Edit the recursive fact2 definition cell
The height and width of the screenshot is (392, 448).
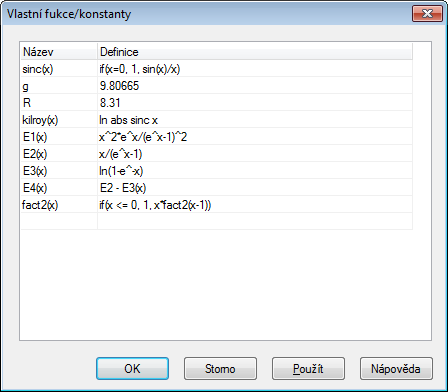[255, 205]
